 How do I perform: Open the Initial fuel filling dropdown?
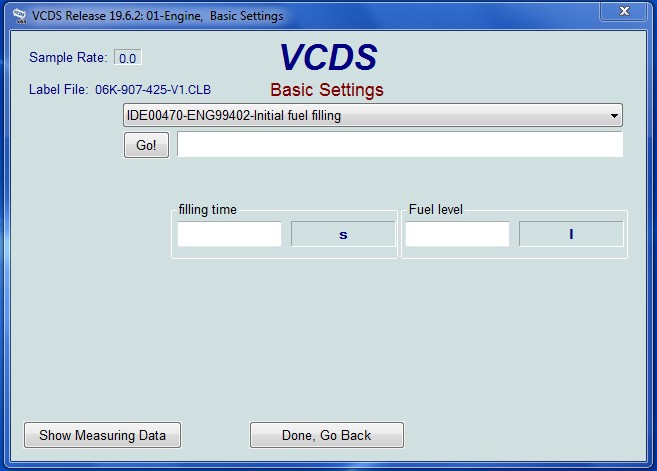(372, 115)
